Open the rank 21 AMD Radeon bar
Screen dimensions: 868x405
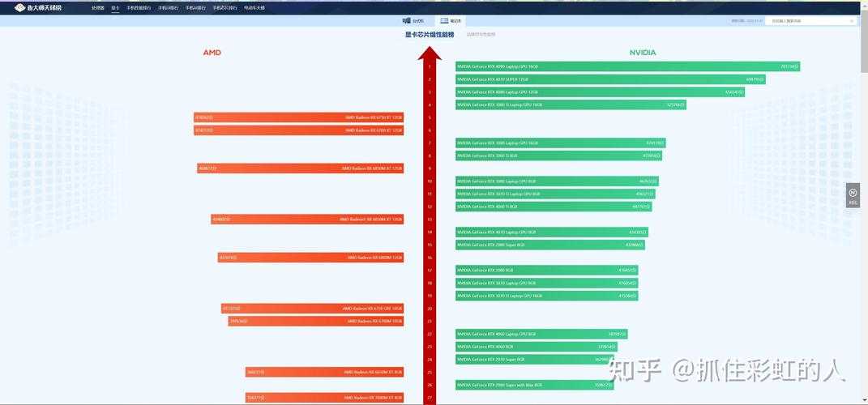(x=315, y=321)
